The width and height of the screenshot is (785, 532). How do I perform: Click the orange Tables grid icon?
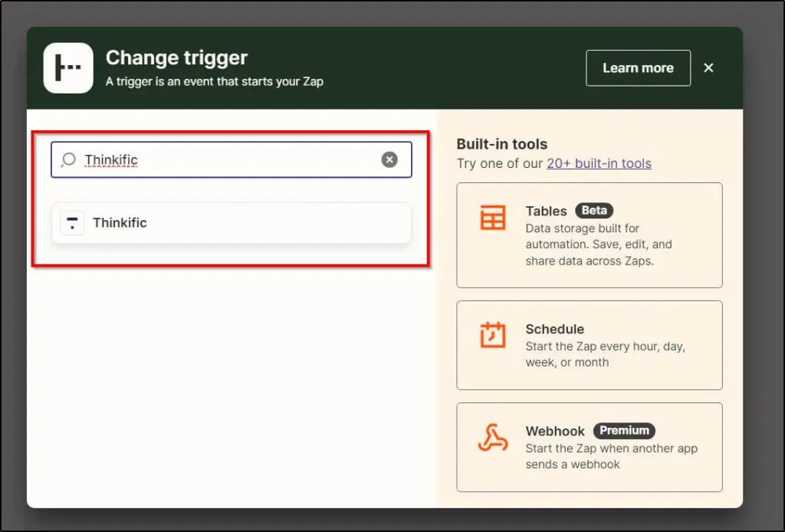click(x=492, y=218)
